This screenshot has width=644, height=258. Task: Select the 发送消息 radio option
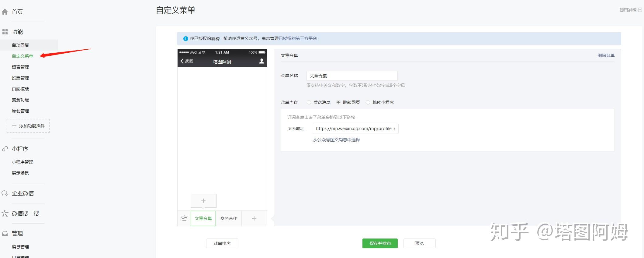309,102
